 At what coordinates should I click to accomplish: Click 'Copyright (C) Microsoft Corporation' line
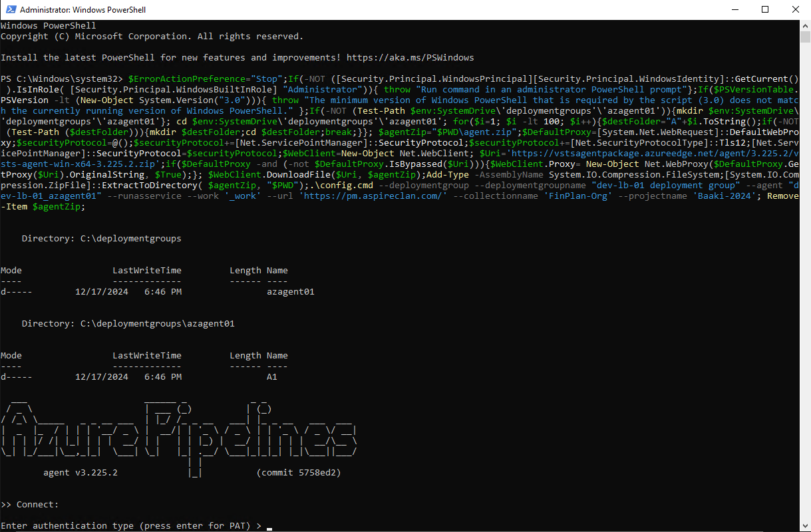pyautogui.click(x=152, y=37)
